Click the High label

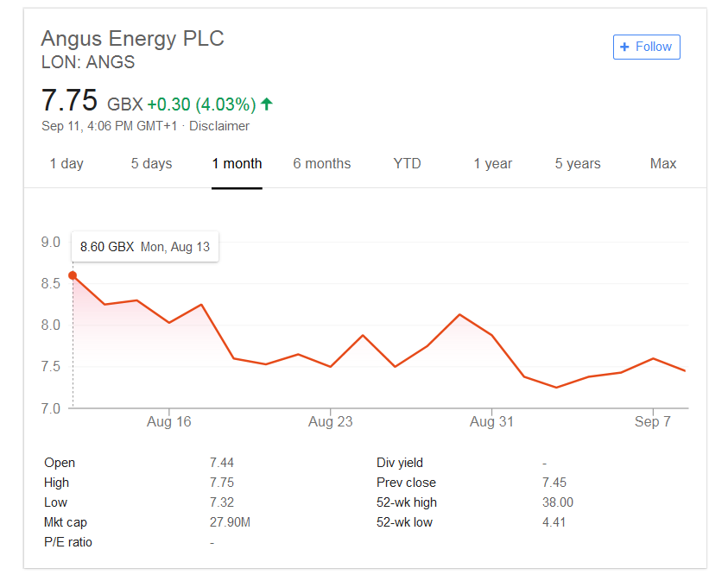[x=56, y=483]
